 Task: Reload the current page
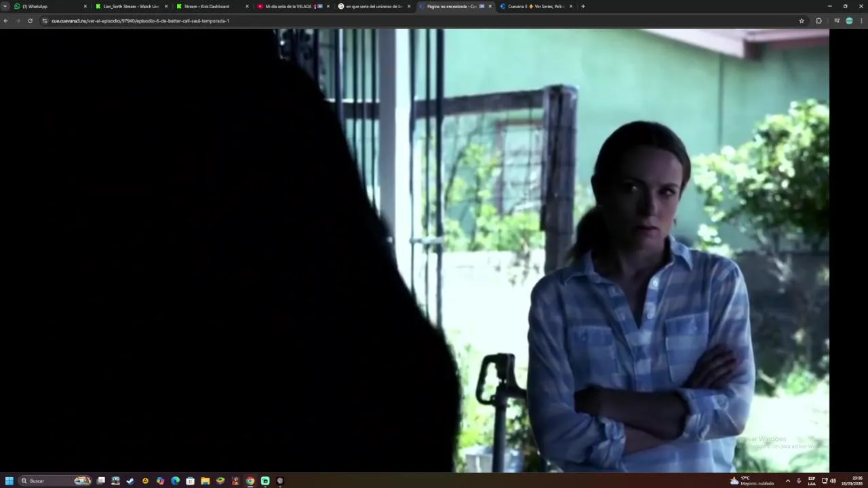point(30,21)
